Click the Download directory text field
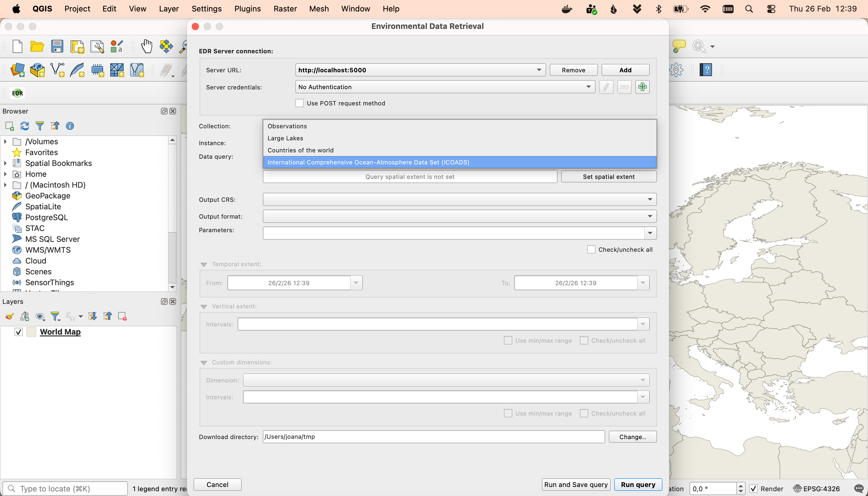868x496 pixels. (x=433, y=437)
